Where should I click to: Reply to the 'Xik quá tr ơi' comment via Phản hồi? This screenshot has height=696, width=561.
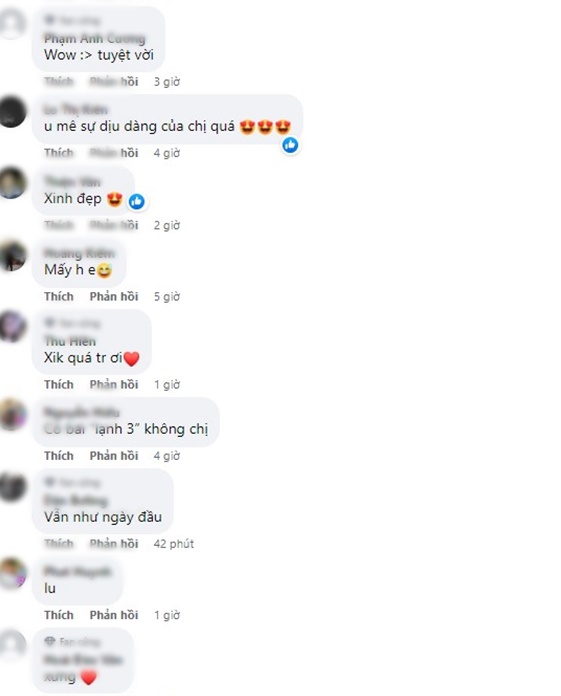(114, 384)
